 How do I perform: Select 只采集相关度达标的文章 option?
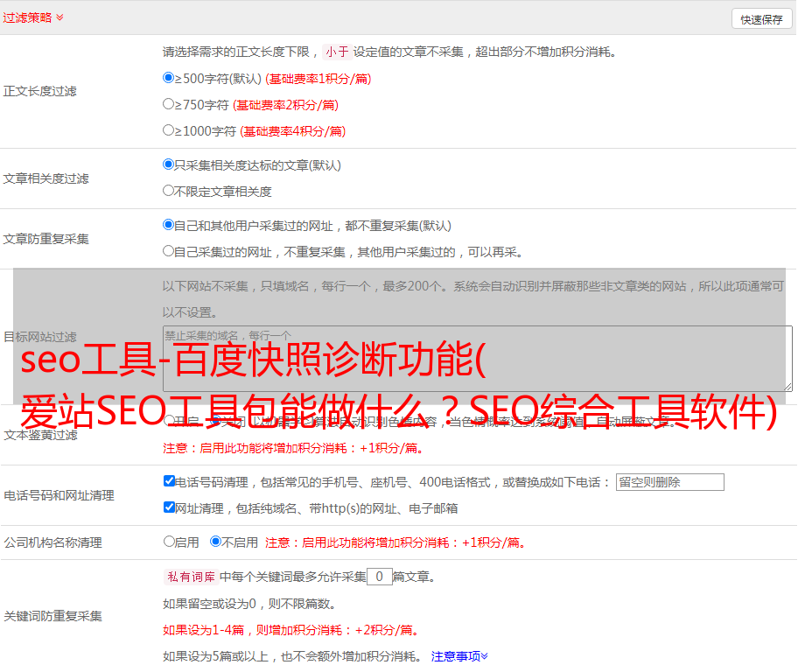point(169,164)
